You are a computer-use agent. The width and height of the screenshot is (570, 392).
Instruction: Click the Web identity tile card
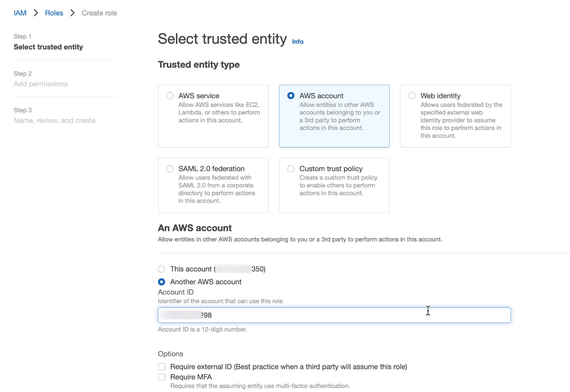tap(455, 116)
